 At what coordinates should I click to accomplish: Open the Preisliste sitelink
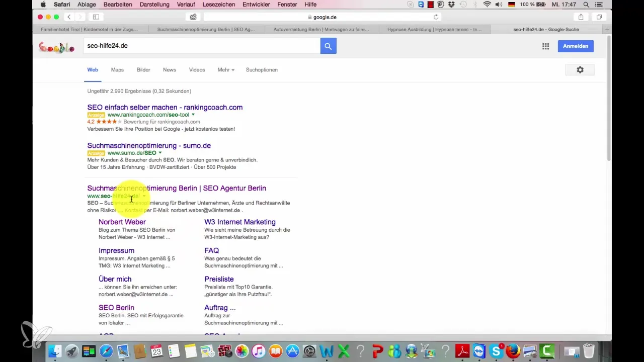tap(219, 279)
